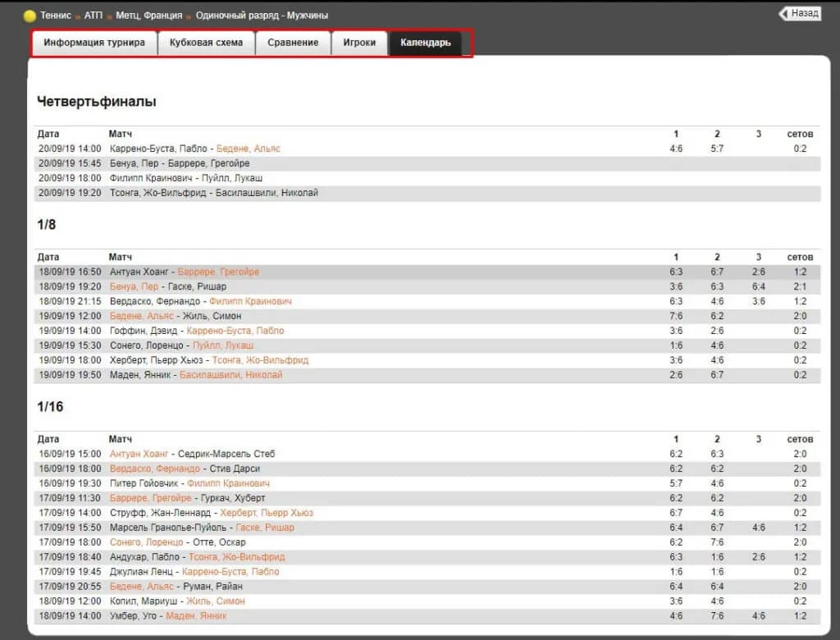The image size is (840, 640).
Task: Click the Четвертьфиналы section heading
Action: coord(97,101)
